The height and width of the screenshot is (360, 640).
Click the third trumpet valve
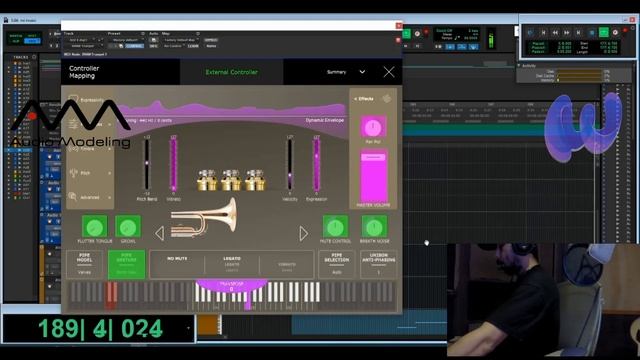click(255, 180)
